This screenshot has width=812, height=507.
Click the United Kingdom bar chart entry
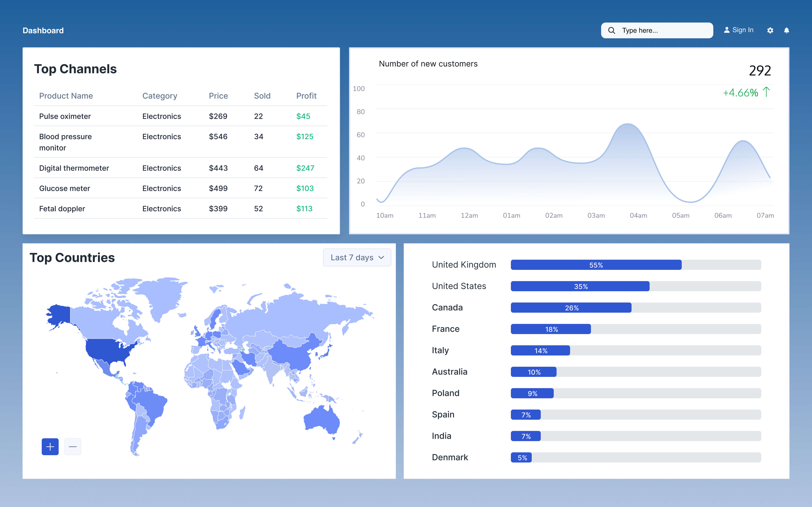pyautogui.click(x=596, y=265)
